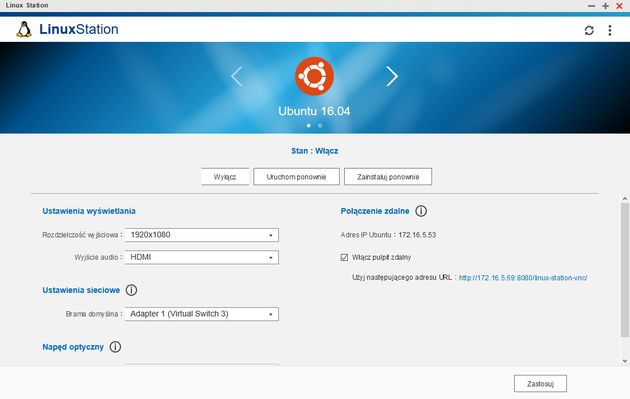Click the Wyłącz button

click(225, 177)
